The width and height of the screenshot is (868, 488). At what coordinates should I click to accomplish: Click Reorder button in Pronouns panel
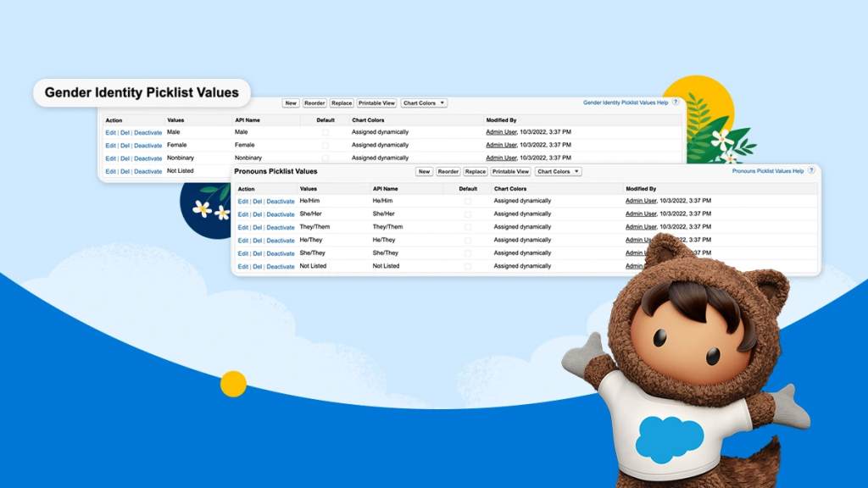tap(448, 171)
